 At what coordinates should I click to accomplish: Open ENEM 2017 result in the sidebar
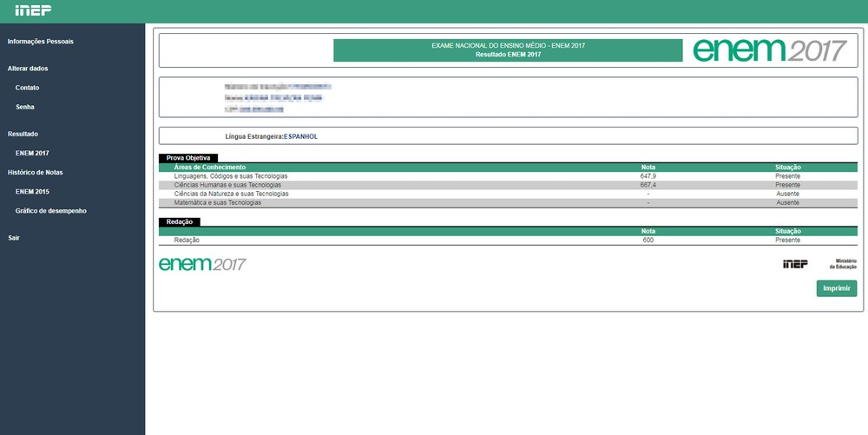click(32, 154)
